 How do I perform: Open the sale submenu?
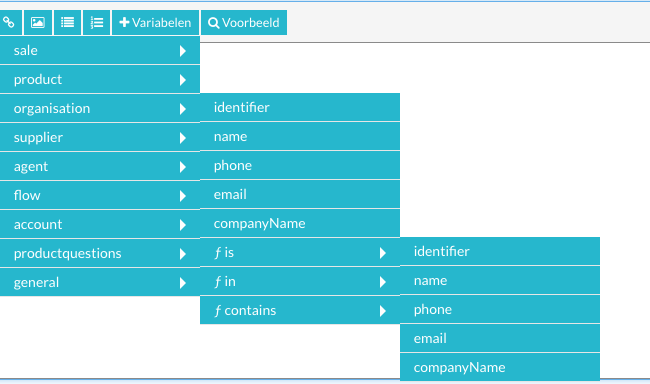99,51
